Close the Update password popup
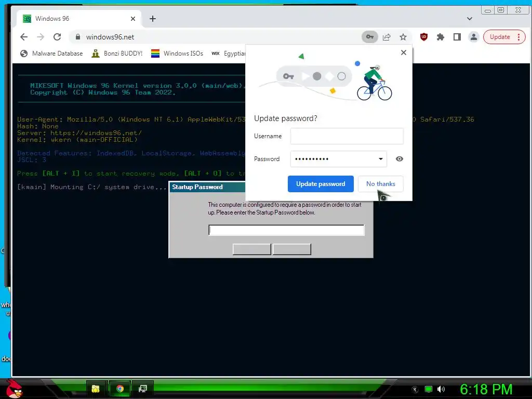This screenshot has width=532, height=399. coord(403,52)
